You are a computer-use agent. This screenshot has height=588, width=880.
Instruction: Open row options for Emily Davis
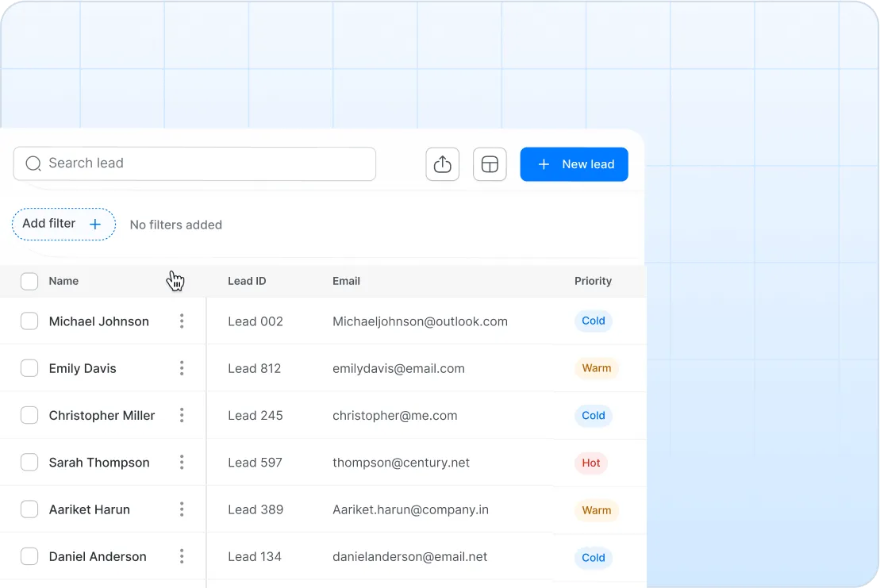point(182,368)
